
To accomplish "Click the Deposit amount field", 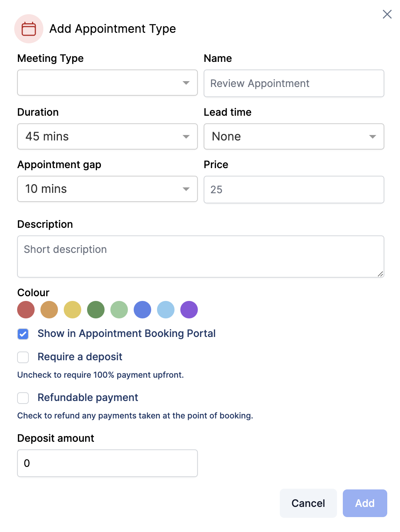I will (107, 463).
